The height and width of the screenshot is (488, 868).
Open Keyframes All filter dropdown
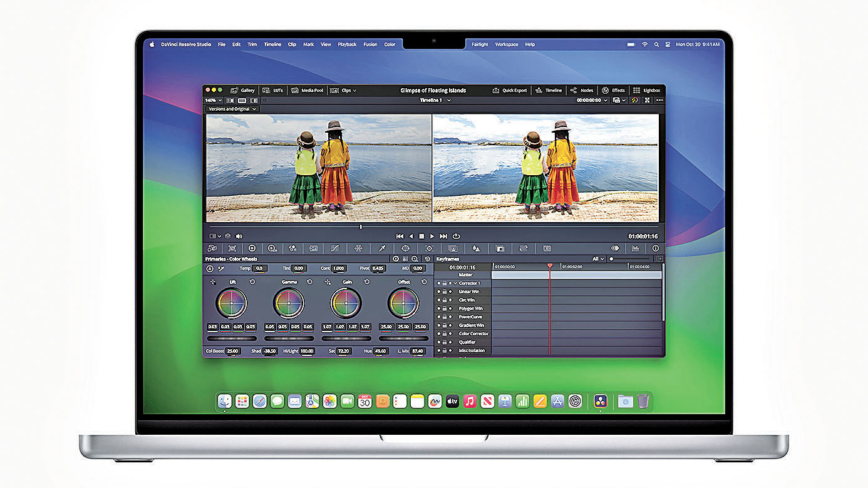click(x=599, y=259)
